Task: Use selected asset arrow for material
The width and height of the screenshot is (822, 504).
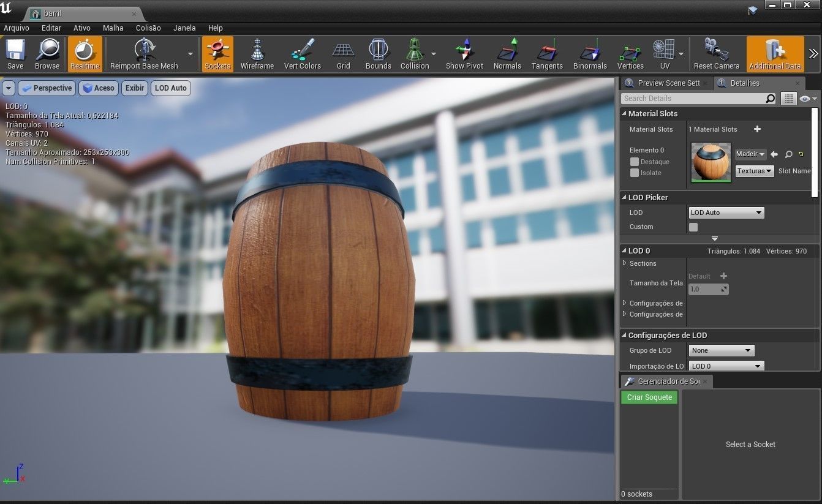Action: point(774,154)
